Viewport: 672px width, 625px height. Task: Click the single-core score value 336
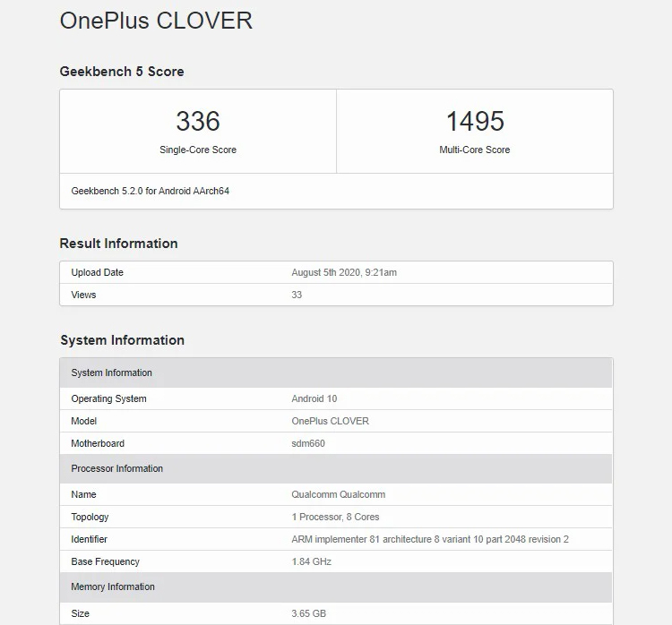pyautogui.click(x=198, y=121)
